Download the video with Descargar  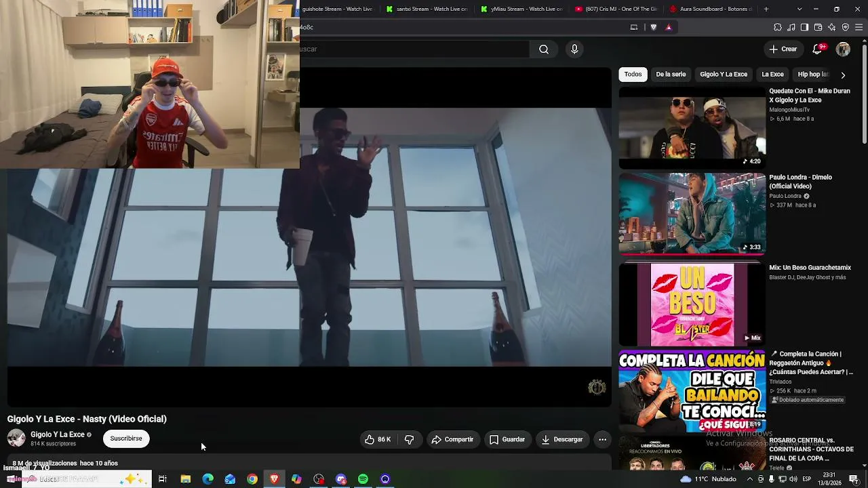(x=562, y=439)
